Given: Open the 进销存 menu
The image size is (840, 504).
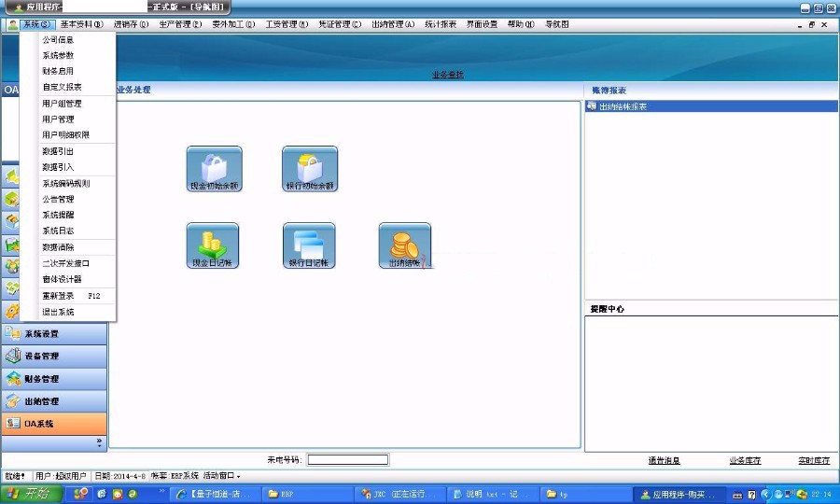Looking at the screenshot, I should click(131, 24).
